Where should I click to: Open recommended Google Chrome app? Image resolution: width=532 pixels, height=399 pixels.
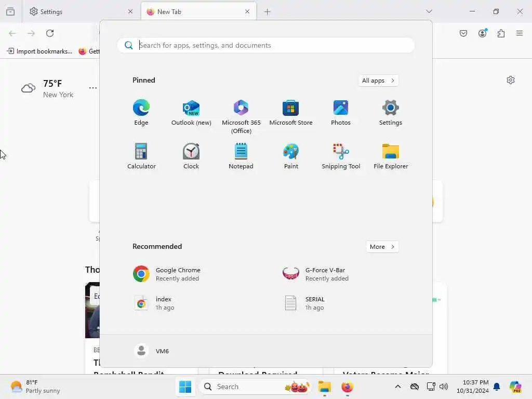[x=166, y=274]
